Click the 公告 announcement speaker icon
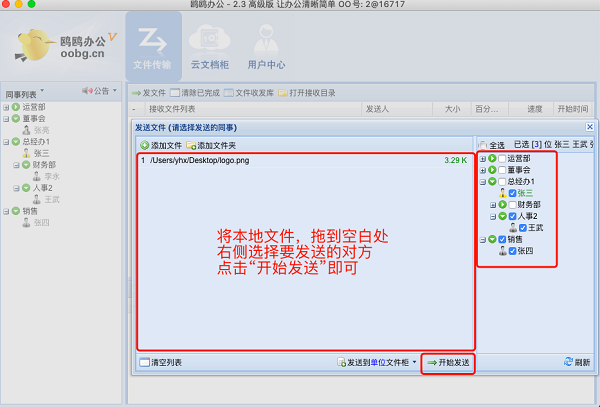 tap(88, 92)
